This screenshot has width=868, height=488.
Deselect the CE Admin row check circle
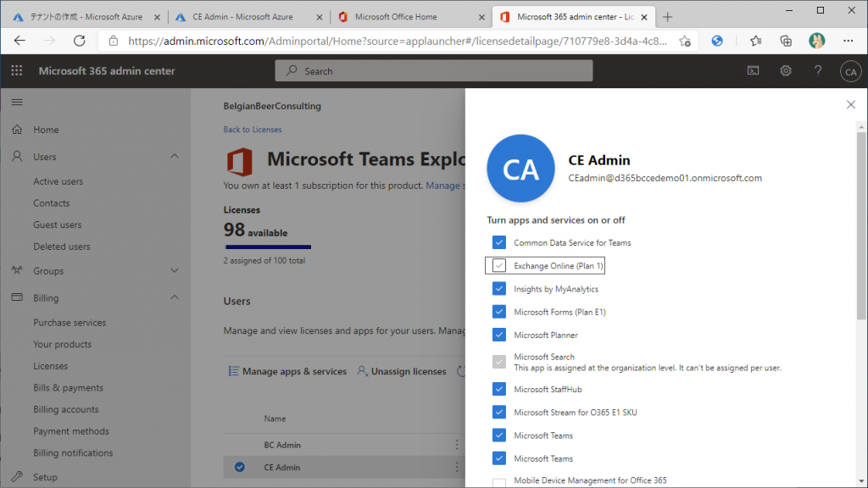240,467
